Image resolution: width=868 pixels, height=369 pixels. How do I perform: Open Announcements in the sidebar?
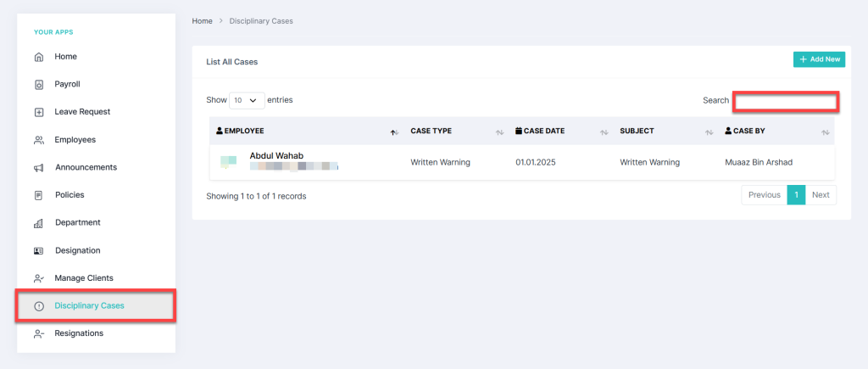86,167
